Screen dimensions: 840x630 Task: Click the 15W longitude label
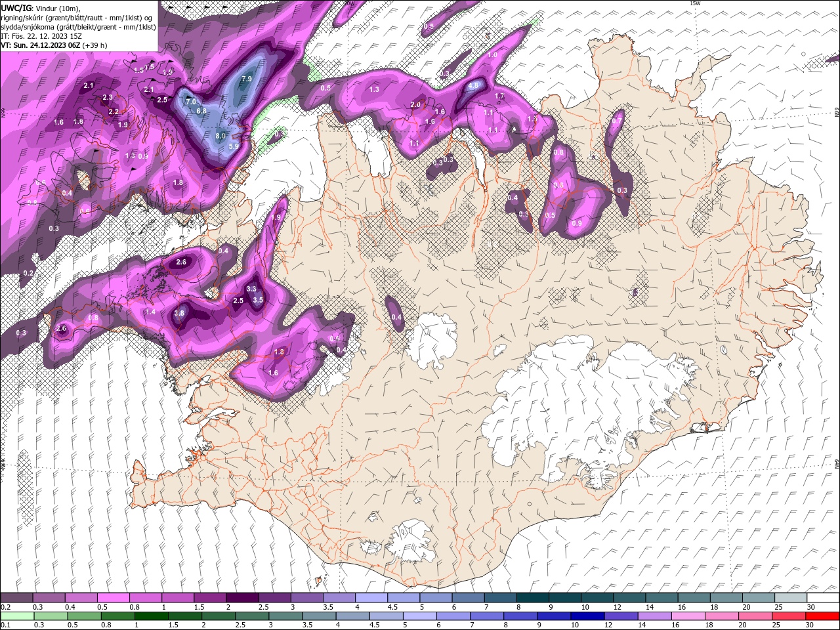click(695, 3)
